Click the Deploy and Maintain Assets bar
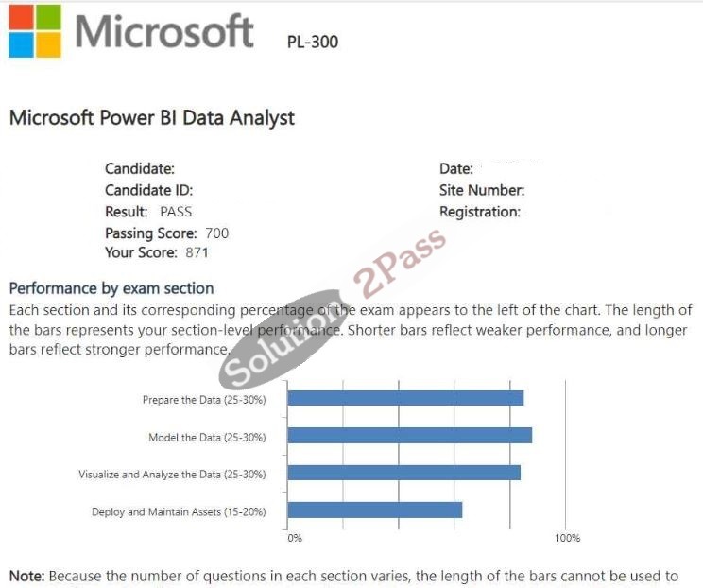Screen dimensions: 703x588 pyautogui.click(x=375, y=510)
